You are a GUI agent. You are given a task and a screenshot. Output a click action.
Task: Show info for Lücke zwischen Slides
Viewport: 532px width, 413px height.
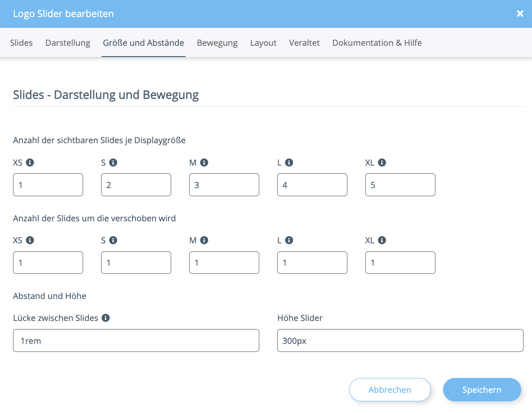click(x=106, y=318)
